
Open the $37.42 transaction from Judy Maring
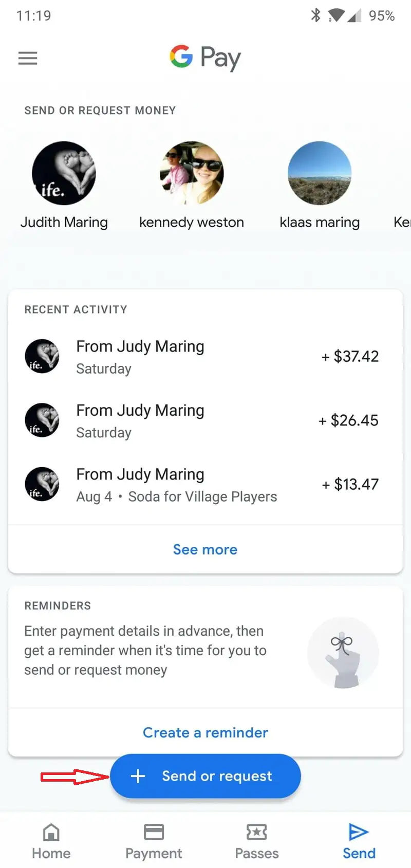(205, 357)
